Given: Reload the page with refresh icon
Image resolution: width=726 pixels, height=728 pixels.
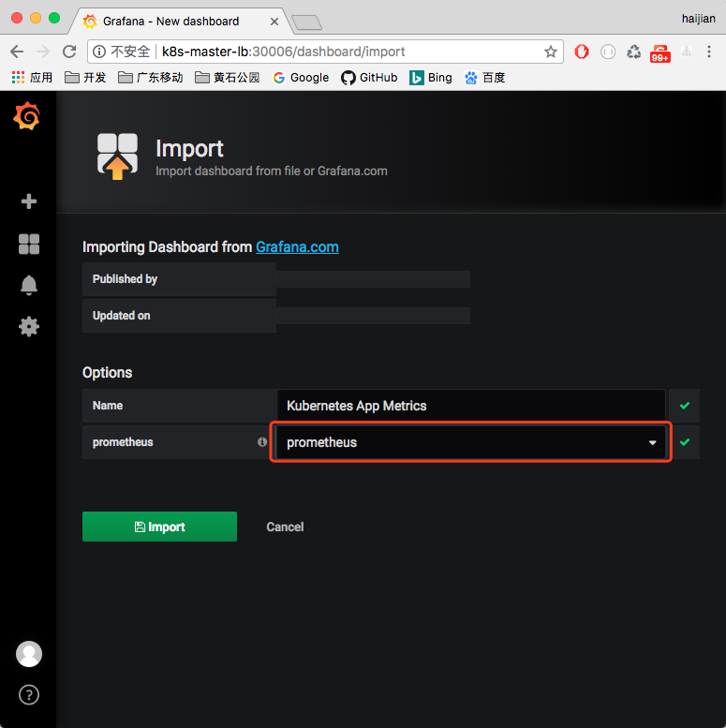Looking at the screenshot, I should point(69,52).
